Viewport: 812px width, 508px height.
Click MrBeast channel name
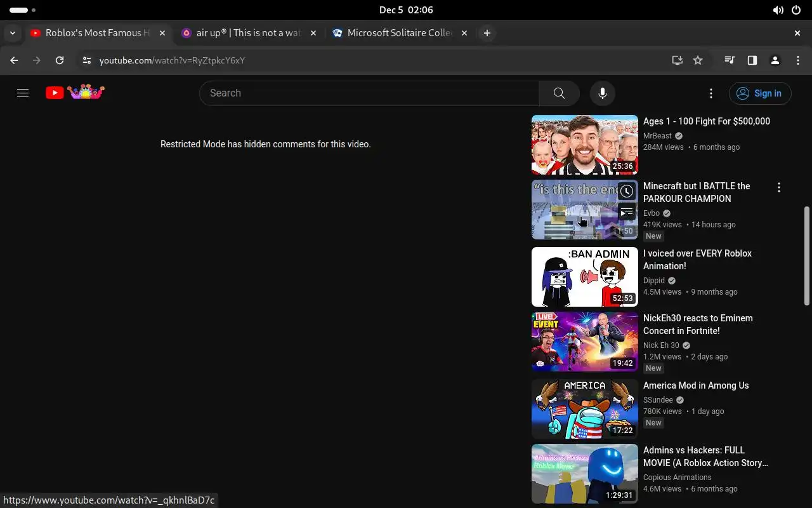[x=657, y=136]
